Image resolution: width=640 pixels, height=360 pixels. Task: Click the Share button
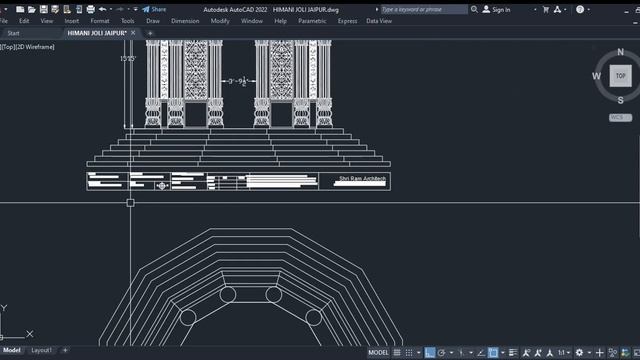click(154, 9)
